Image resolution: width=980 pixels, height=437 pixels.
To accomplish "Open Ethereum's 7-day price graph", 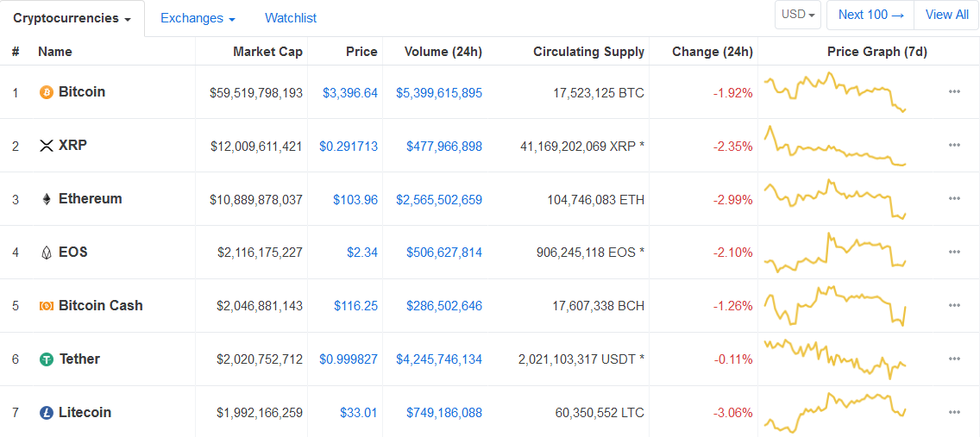I will click(x=836, y=198).
